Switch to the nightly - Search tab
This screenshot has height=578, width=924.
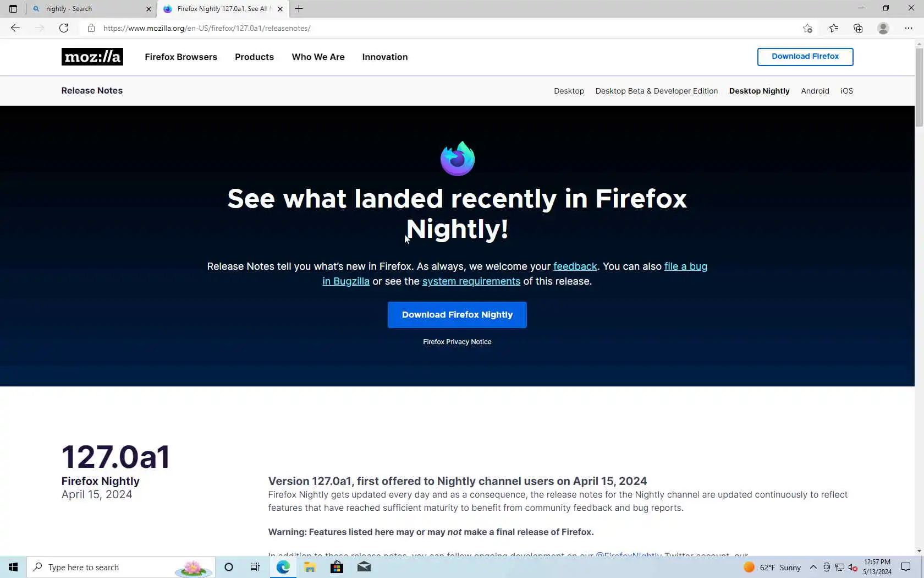coord(91,9)
